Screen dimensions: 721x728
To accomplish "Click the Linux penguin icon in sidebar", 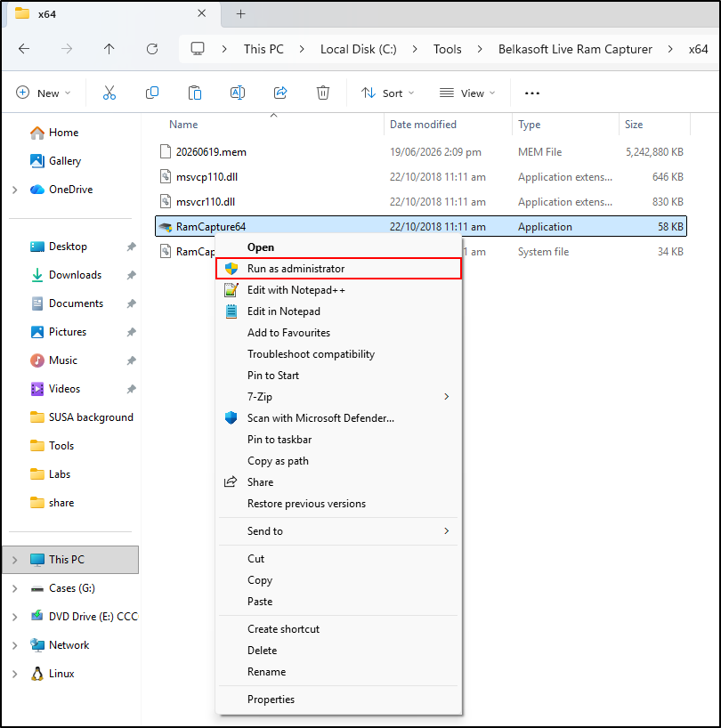I will pyautogui.click(x=37, y=674).
